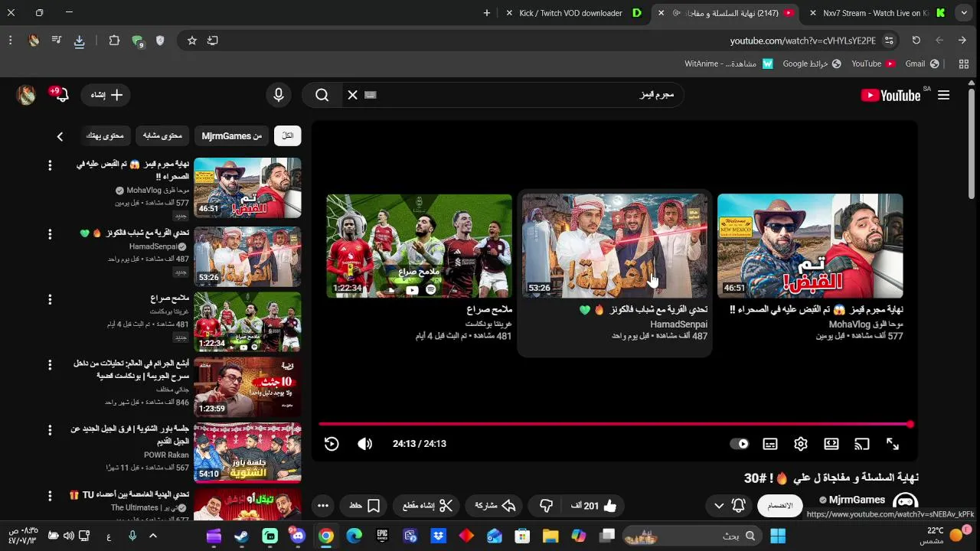Select the محتوى مشابه filter chip

point(162,135)
